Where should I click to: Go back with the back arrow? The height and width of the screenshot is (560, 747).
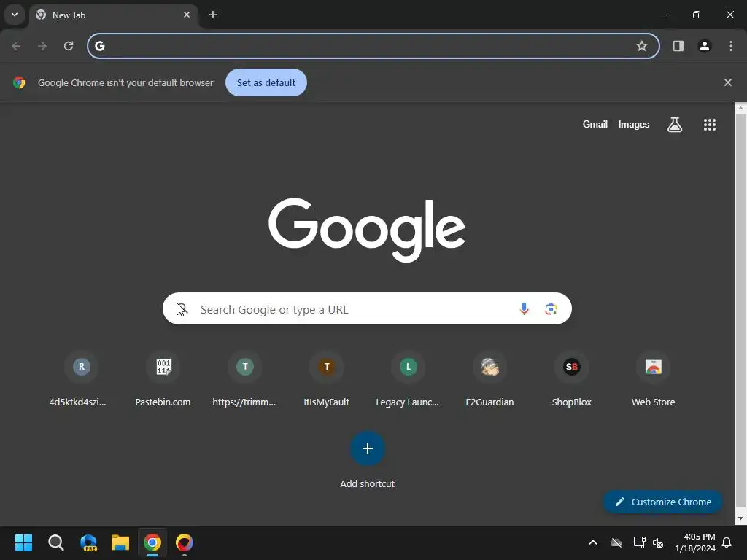pyautogui.click(x=16, y=46)
